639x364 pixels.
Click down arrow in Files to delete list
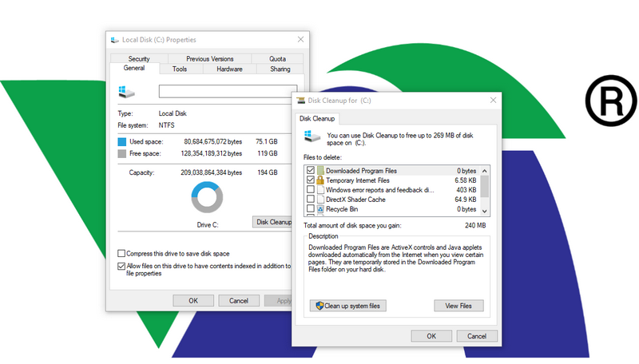485,211
